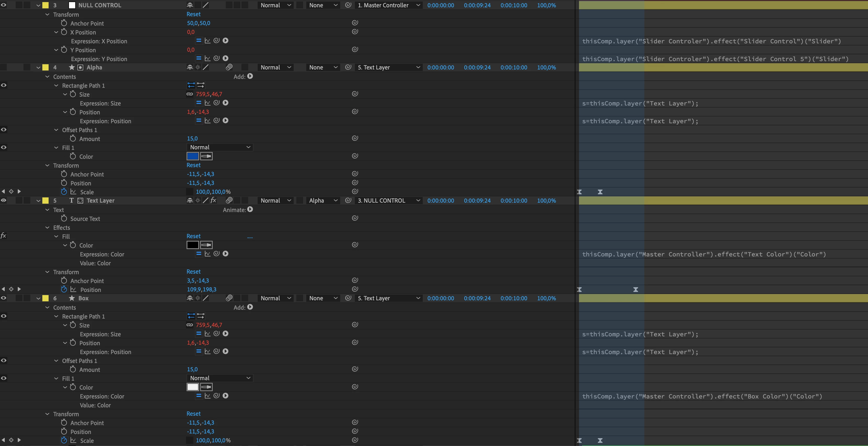This screenshot has width=868, height=446.
Task: Open the NULL CONTROL parent dropdown showing Master Controller
Action: 389,5
